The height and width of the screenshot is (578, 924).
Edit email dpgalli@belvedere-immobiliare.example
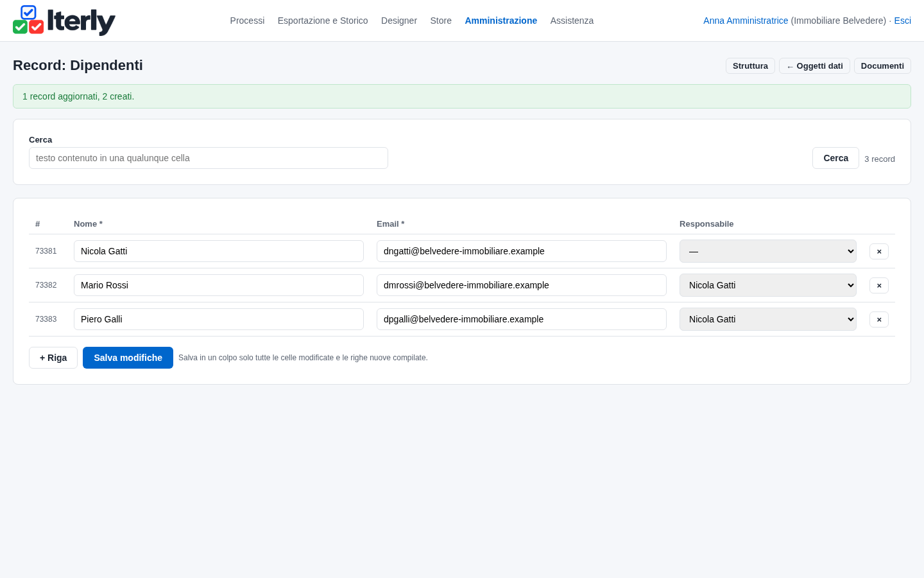coord(522,319)
